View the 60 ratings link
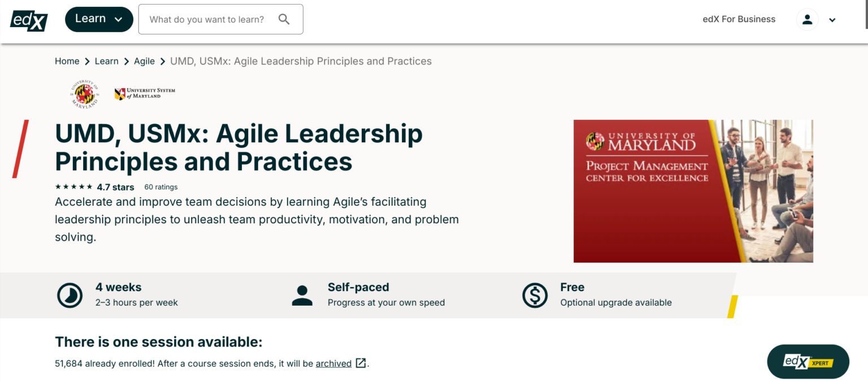This screenshot has height=382, width=868. tap(161, 186)
